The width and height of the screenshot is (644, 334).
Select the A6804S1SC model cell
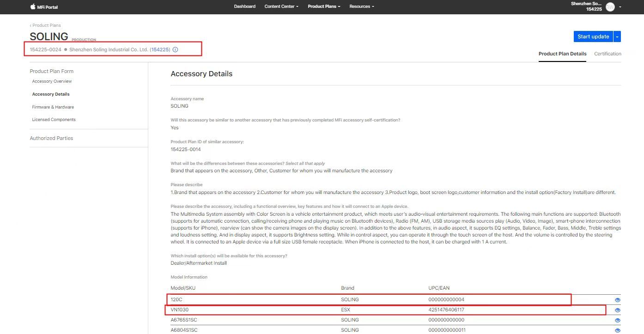pos(184,330)
